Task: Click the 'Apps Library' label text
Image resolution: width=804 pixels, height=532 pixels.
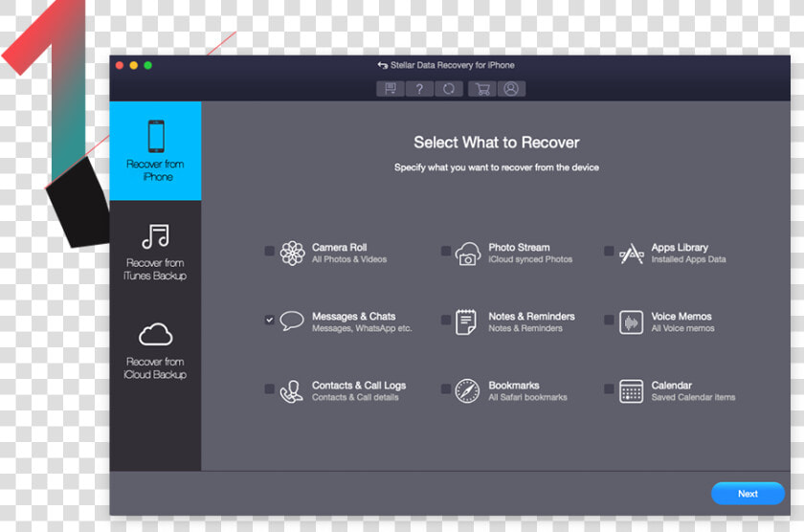Action: tap(680, 248)
